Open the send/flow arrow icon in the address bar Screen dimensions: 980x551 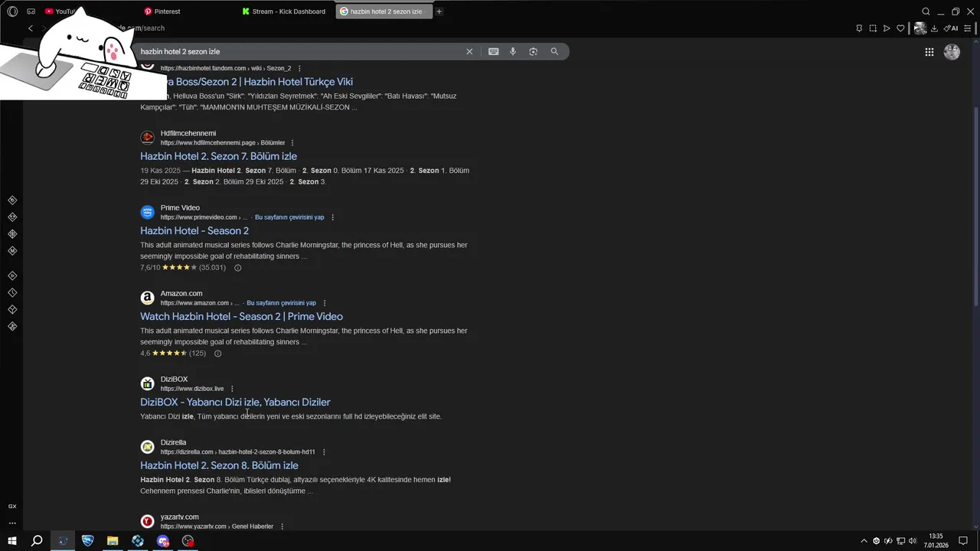coord(887,28)
